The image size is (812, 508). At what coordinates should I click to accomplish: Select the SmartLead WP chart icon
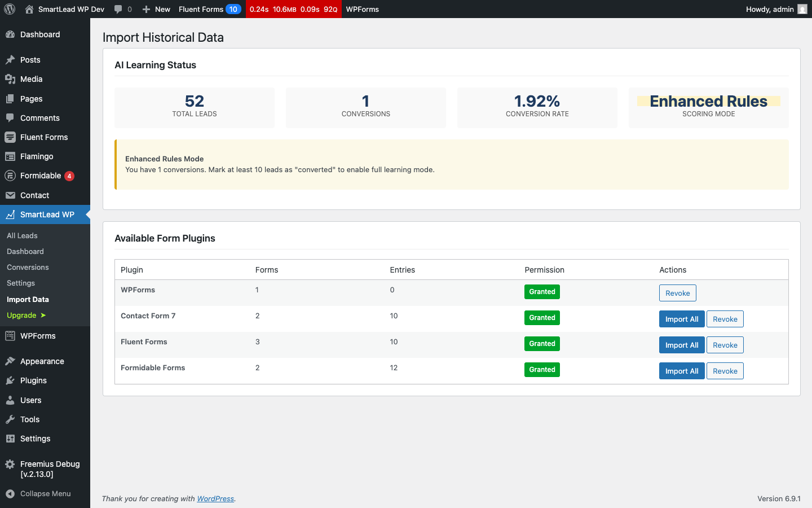(11, 214)
